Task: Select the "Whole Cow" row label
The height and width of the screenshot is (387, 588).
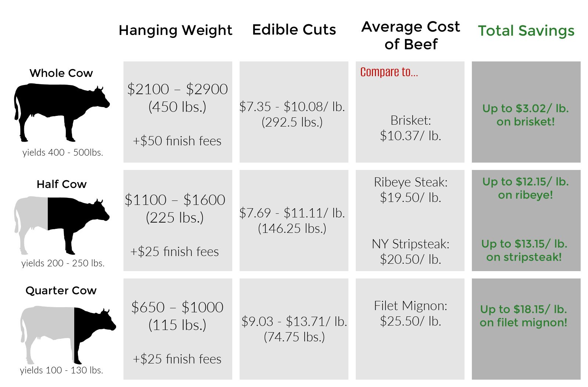Action: point(61,73)
